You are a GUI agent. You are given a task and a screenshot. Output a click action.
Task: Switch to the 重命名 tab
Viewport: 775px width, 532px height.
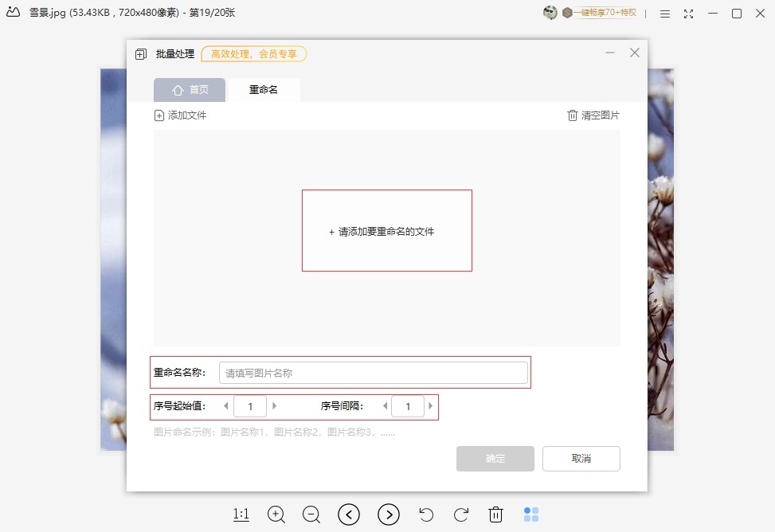click(x=264, y=90)
